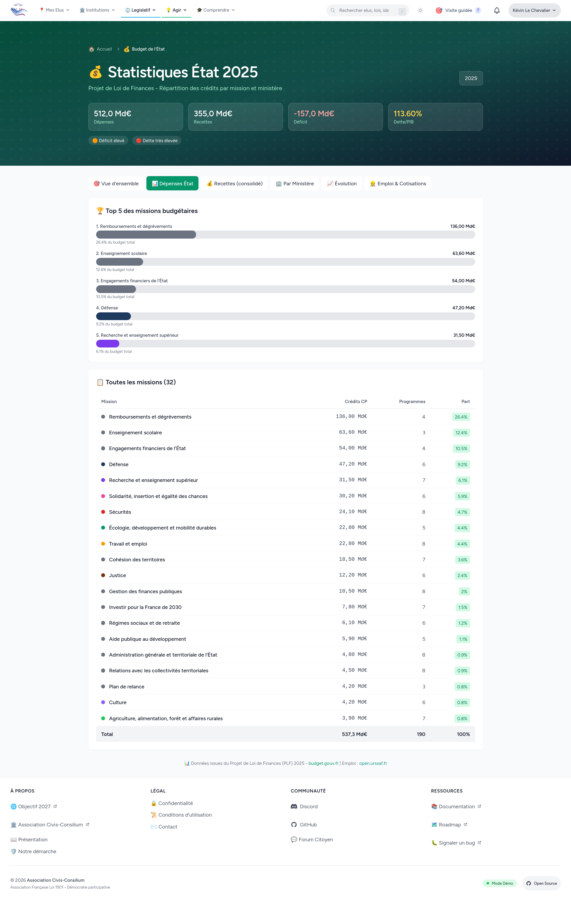Expand the Mes Elus dropdown menu
The height and width of the screenshot is (924, 571).
pyautogui.click(x=54, y=10)
